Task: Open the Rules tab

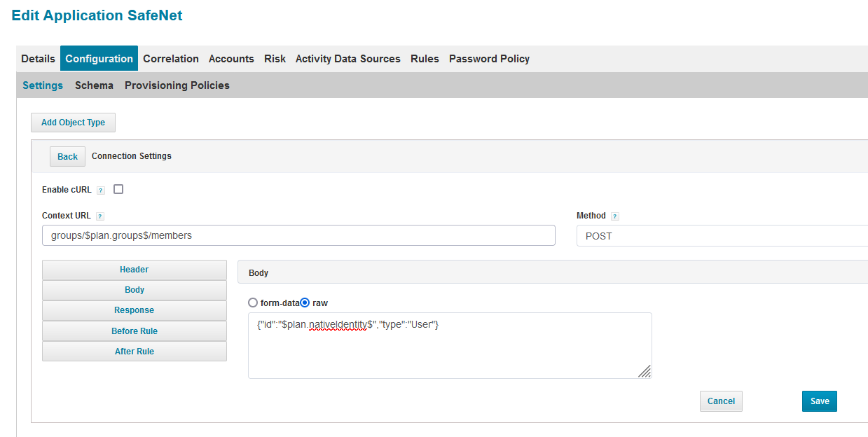Action: click(425, 59)
